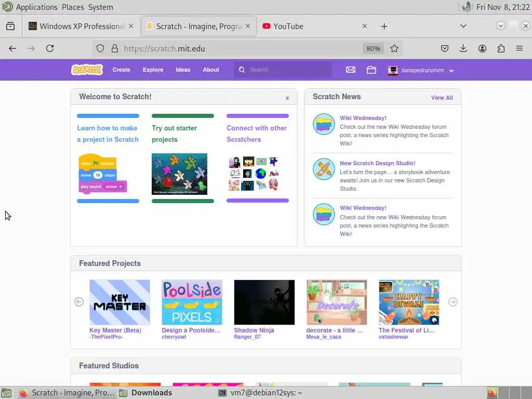This screenshot has height=399, width=532.
Task: Open the Explore menu item
Action: coord(153,70)
